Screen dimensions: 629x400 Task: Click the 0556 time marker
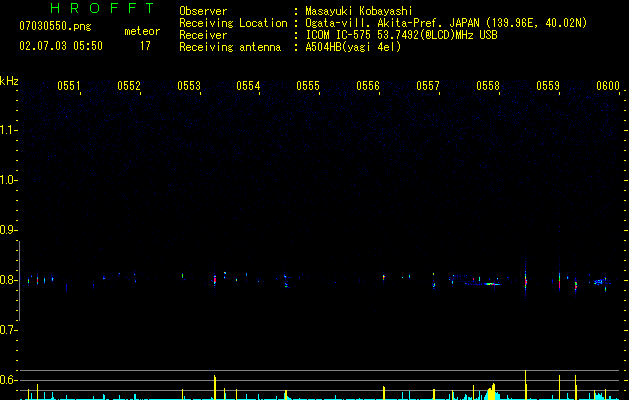pyautogui.click(x=368, y=86)
